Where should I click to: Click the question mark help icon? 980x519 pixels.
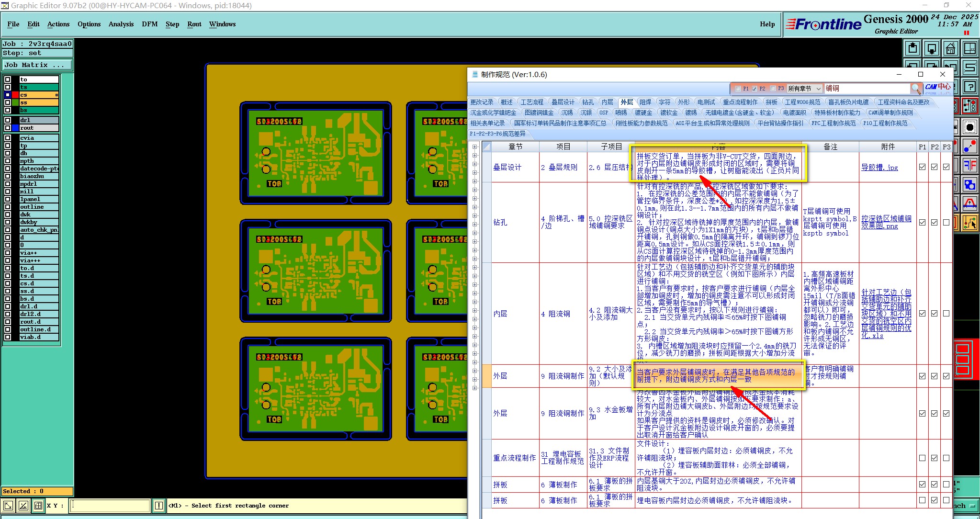point(969,87)
